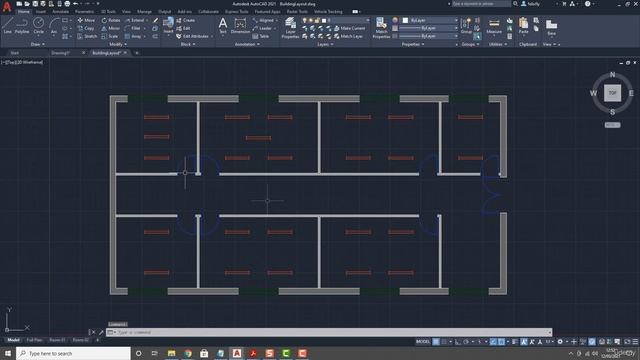Click the TOP face of ViewCube
This screenshot has width=640, height=360.
click(612, 93)
